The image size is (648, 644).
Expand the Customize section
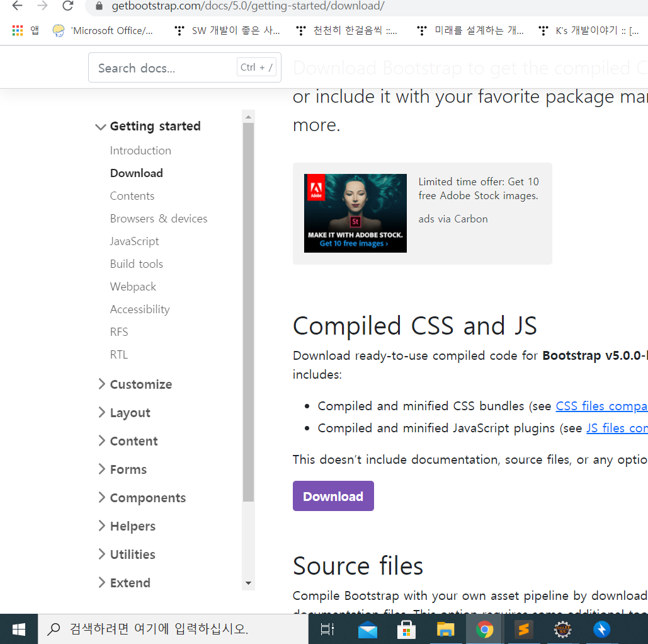[x=135, y=384]
